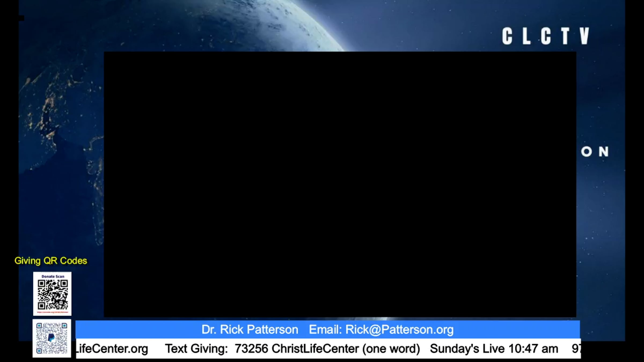
Task: Click the red URL under Donate QR
Action: (x=53, y=312)
